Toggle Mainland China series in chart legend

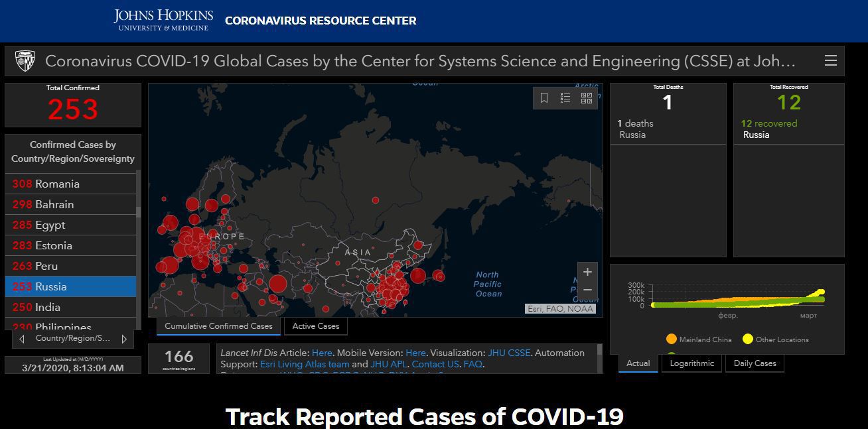point(698,339)
